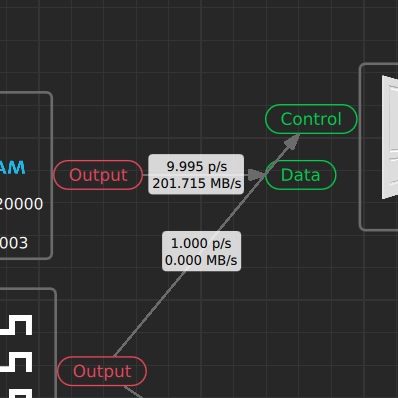Viewport: 398px width, 398px height.
Task: Select the green Control input port
Action: pos(311,119)
